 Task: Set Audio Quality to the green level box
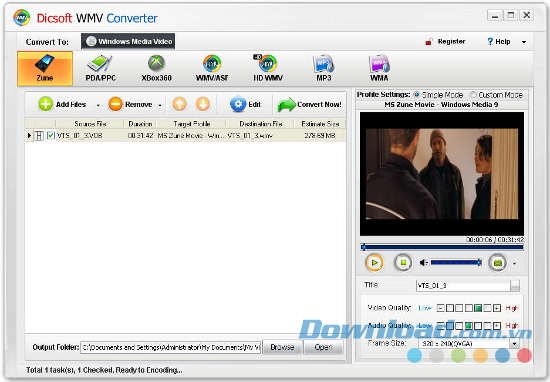tap(468, 326)
